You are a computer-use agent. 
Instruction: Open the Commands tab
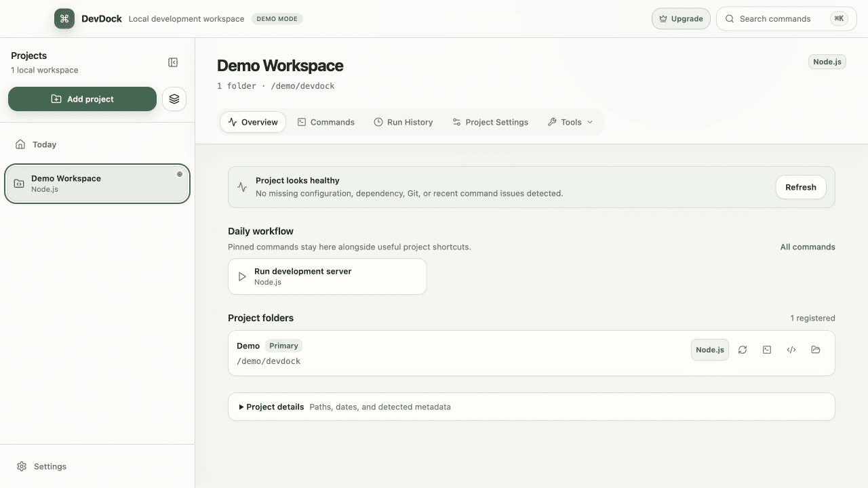click(x=325, y=122)
